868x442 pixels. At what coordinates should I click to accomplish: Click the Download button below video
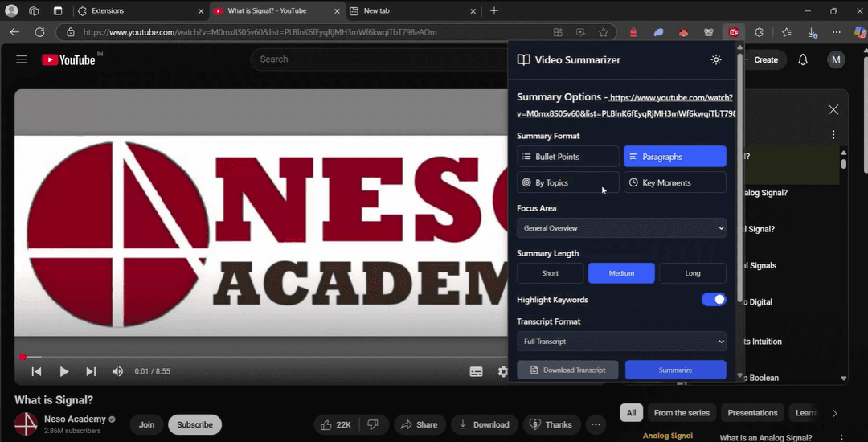point(484,425)
